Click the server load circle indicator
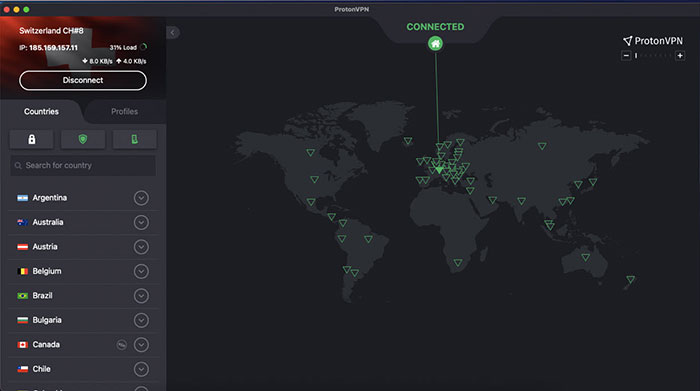Image resolution: width=700 pixels, height=391 pixels. click(x=143, y=47)
